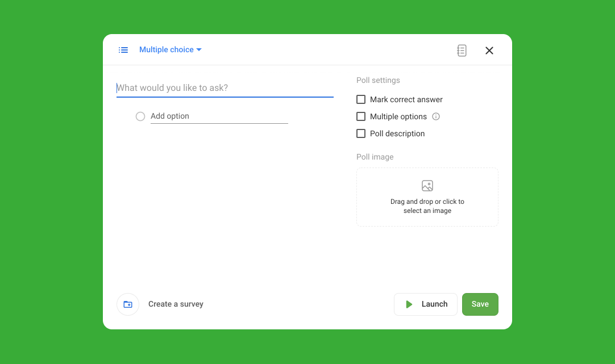The width and height of the screenshot is (615, 364).
Task: Click the list icon beside Multiple choice
Action: coord(123,50)
